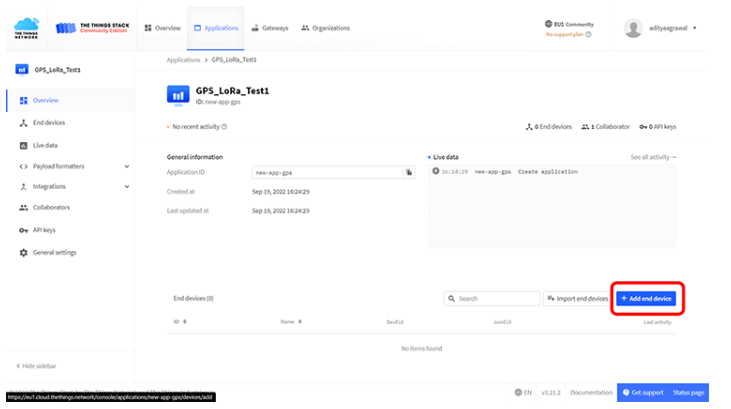Image resolution: width=731 pixels, height=409 pixels.
Task: Click the end devices Search field
Action: coord(494,299)
